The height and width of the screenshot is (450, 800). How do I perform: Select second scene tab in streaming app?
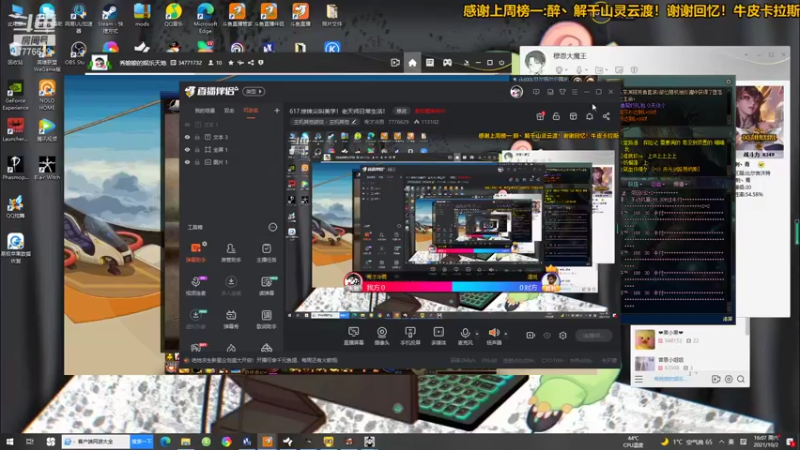[x=229, y=110]
